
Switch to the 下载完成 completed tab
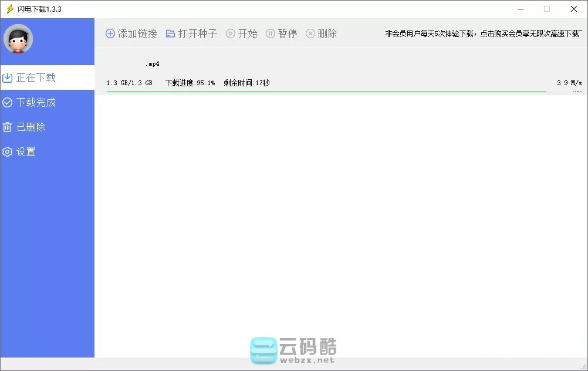point(36,102)
